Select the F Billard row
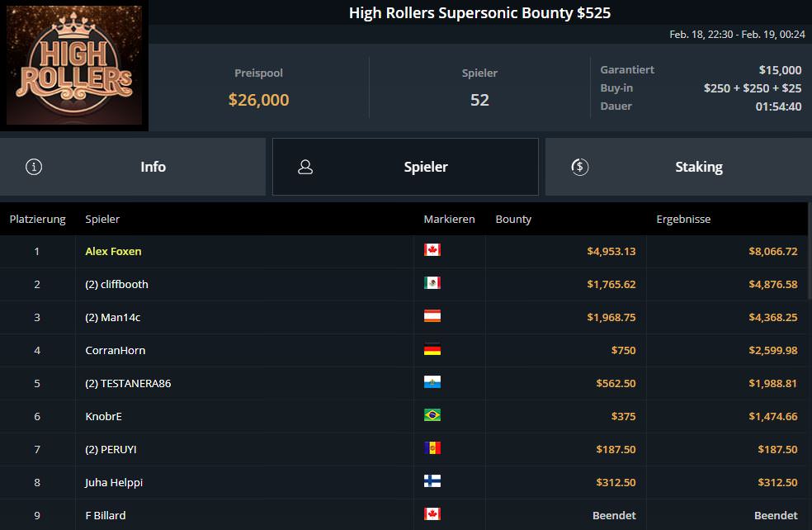The image size is (812, 530). [248, 515]
